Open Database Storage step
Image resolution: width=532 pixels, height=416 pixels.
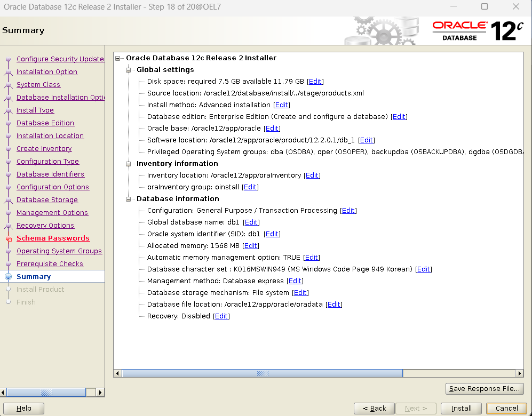tap(47, 200)
